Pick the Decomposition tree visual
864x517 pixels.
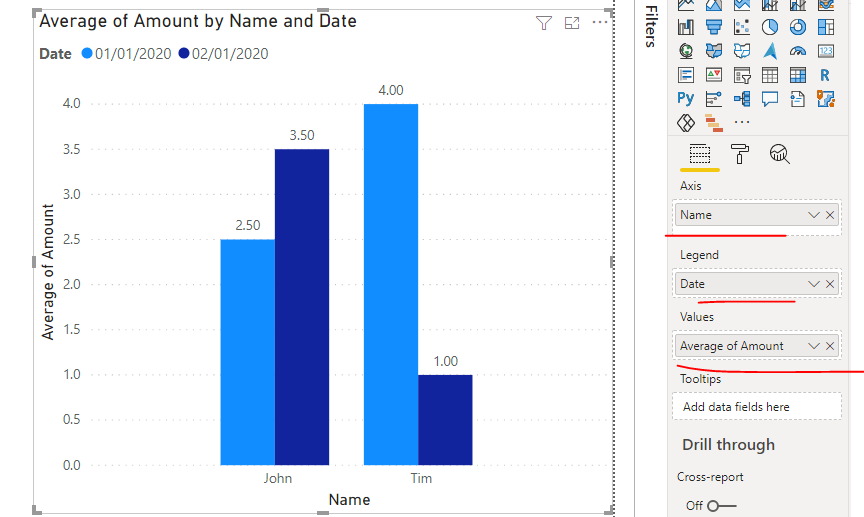(x=742, y=99)
